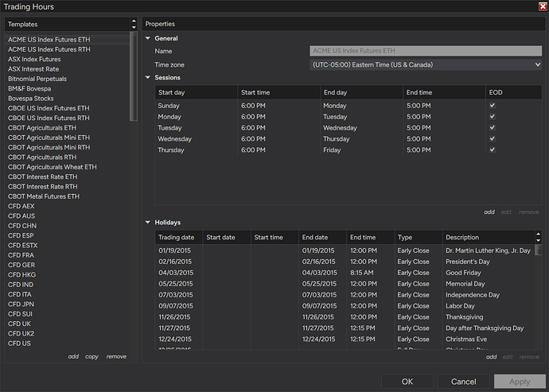Click the OK button
Viewport: 549px width, 392px height.
point(407,382)
